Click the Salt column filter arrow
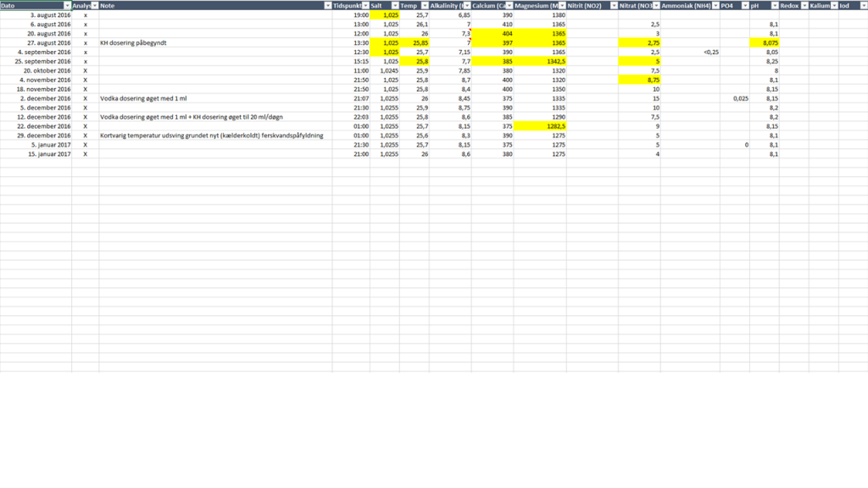The height and width of the screenshot is (488, 868). pyautogui.click(x=395, y=6)
